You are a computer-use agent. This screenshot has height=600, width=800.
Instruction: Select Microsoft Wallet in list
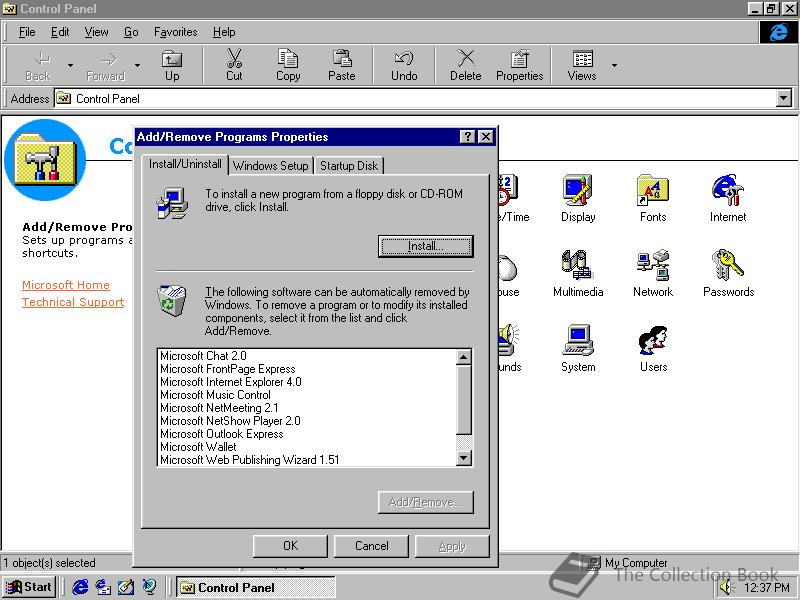pos(307,447)
